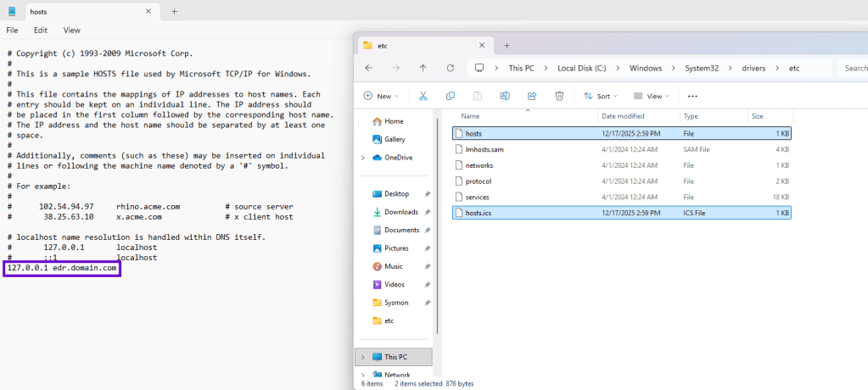Click the Delete trash icon

(559, 97)
